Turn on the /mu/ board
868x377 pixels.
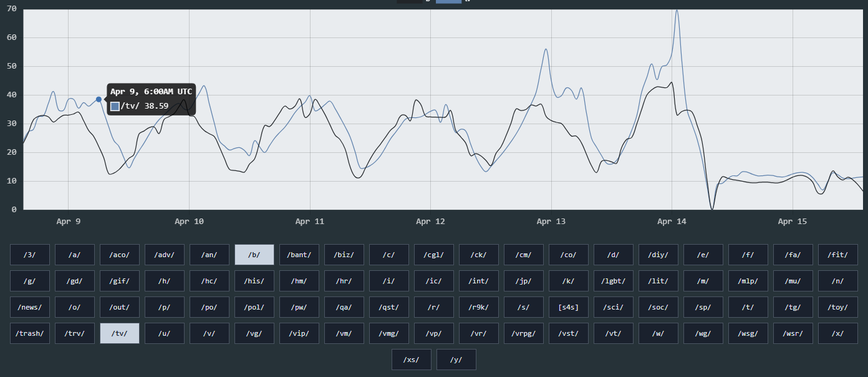coord(793,281)
